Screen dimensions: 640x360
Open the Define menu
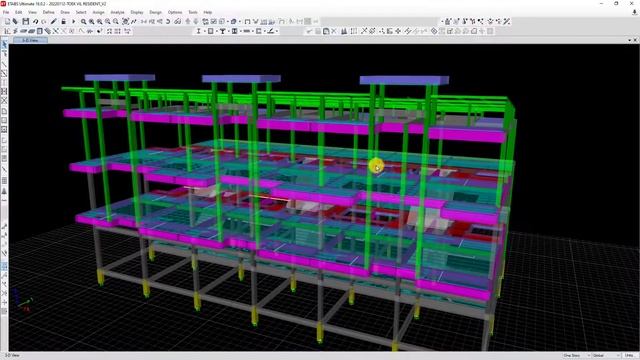(49, 12)
